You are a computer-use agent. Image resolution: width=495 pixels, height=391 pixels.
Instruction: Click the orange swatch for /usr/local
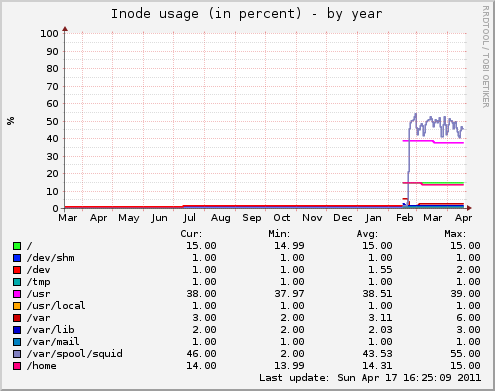coord(17,306)
